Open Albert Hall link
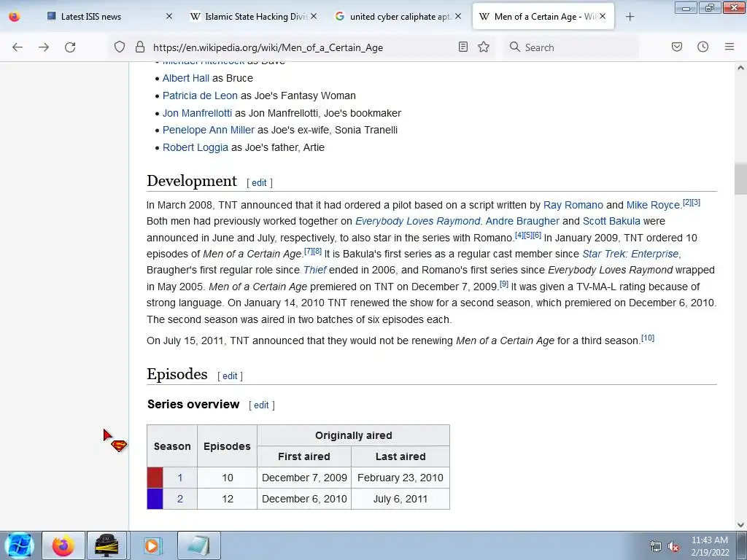 (186, 78)
